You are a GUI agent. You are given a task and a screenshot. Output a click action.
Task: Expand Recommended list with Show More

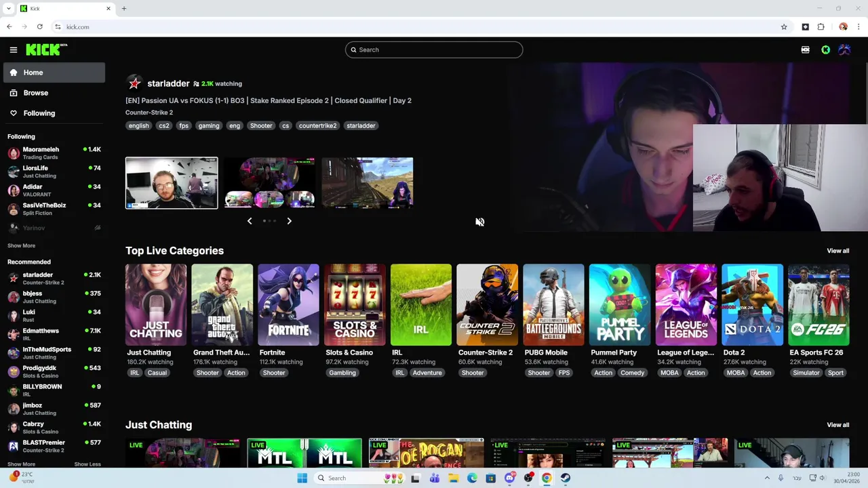21,464
